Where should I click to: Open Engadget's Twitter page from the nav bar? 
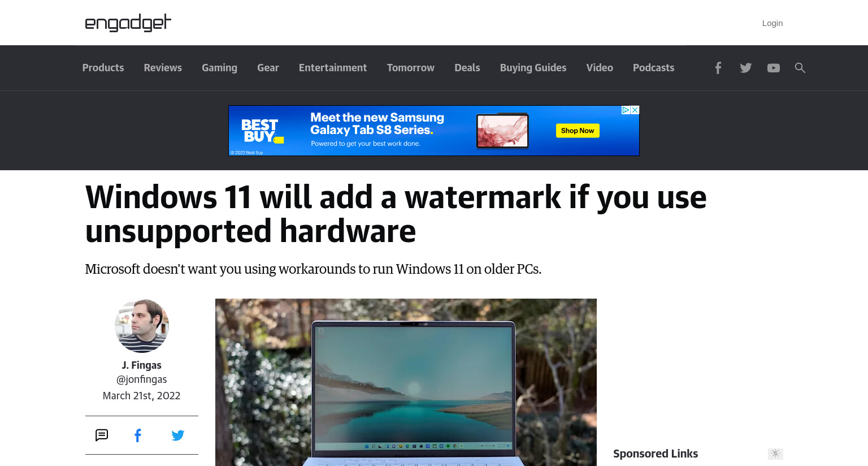click(746, 68)
